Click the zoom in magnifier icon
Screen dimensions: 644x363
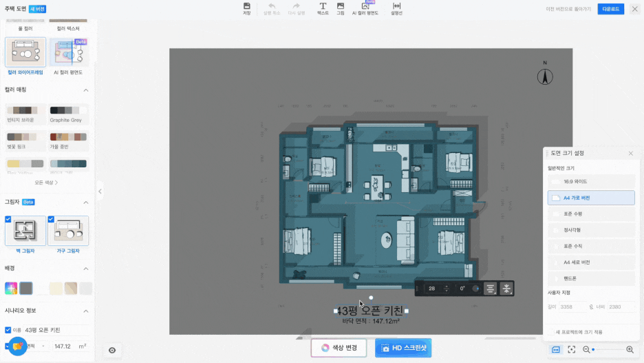630,350
